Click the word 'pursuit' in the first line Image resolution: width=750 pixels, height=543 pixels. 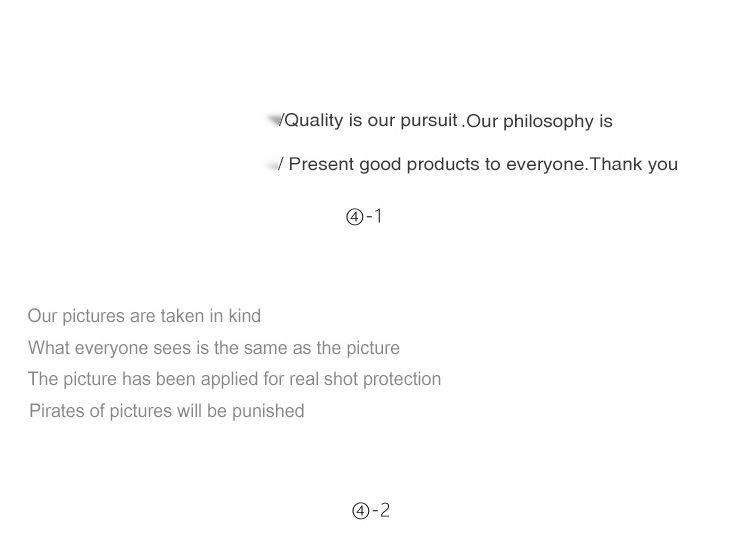point(428,120)
